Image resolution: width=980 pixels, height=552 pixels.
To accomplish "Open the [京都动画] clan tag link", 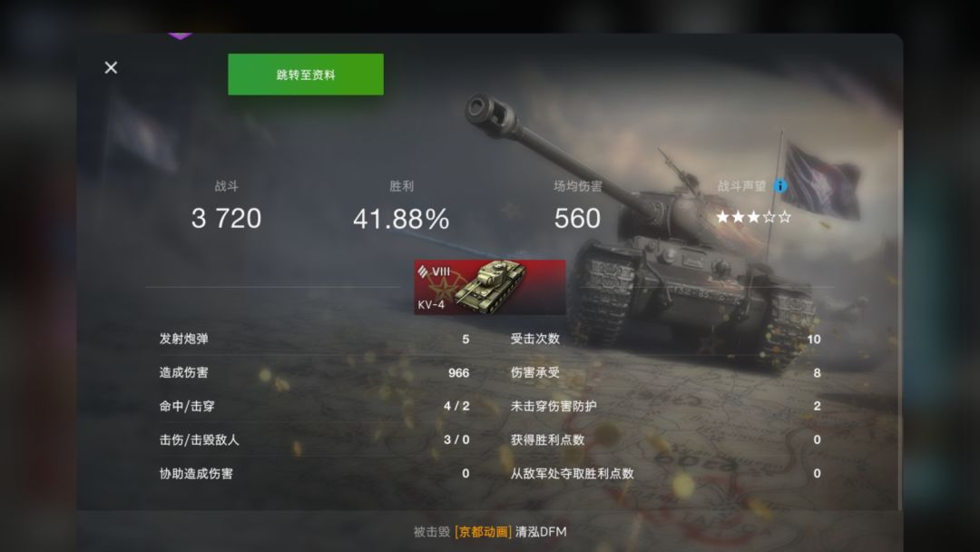I will pos(483,532).
